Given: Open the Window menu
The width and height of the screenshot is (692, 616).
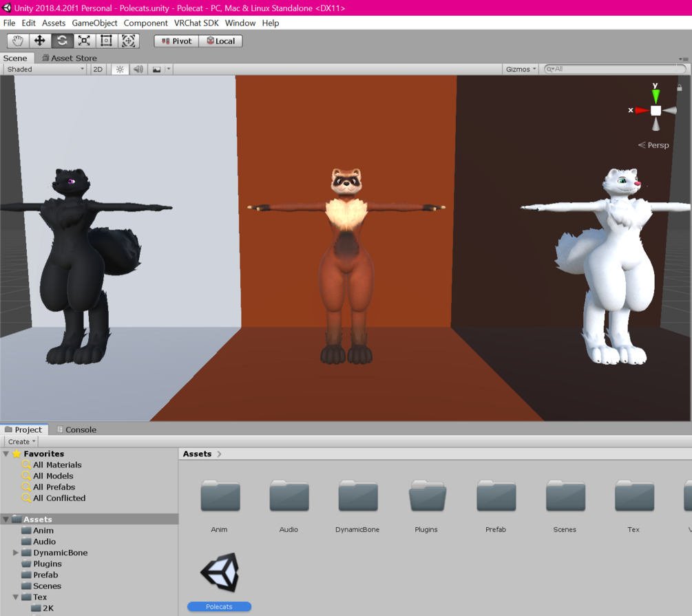Looking at the screenshot, I should [x=240, y=23].
